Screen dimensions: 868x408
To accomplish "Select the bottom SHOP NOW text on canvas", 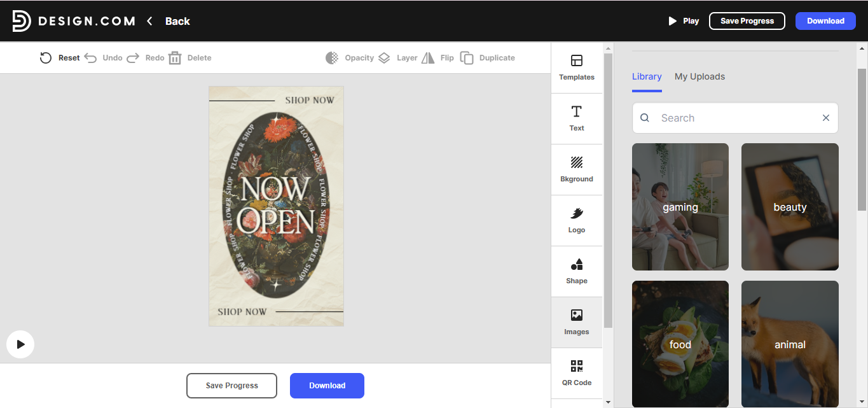I will coord(242,312).
